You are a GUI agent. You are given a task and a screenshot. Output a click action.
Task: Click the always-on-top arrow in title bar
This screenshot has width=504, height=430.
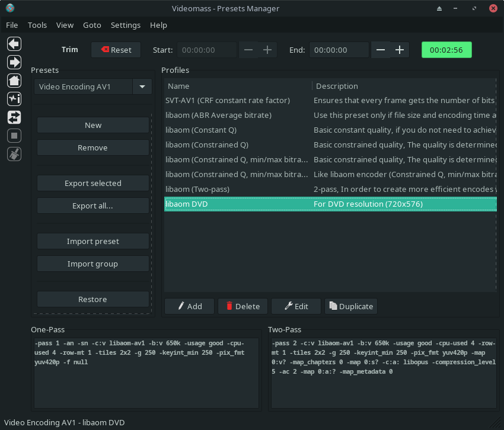(x=439, y=9)
